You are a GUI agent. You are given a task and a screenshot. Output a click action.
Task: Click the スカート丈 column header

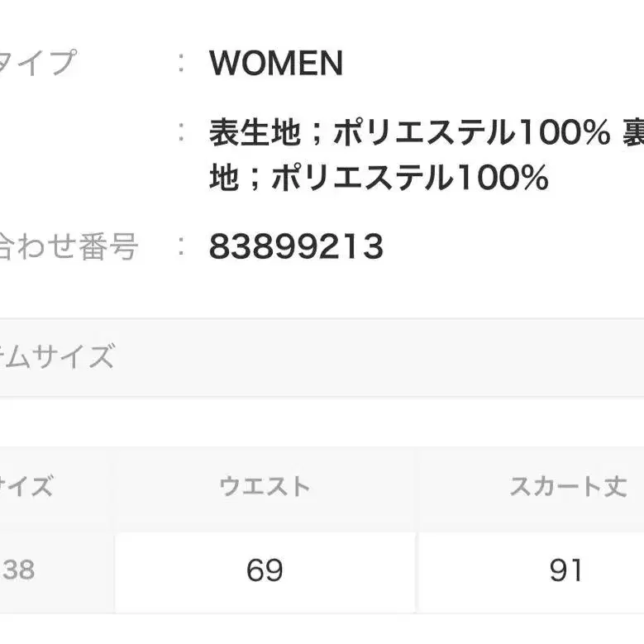pos(568,486)
